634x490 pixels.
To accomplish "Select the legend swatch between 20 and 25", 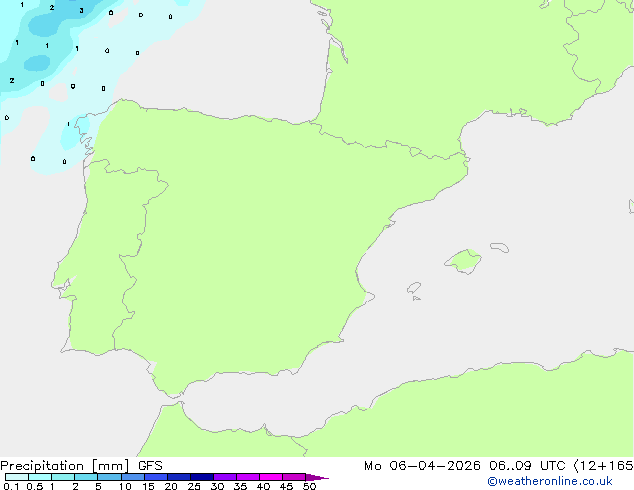I will 179,477.
